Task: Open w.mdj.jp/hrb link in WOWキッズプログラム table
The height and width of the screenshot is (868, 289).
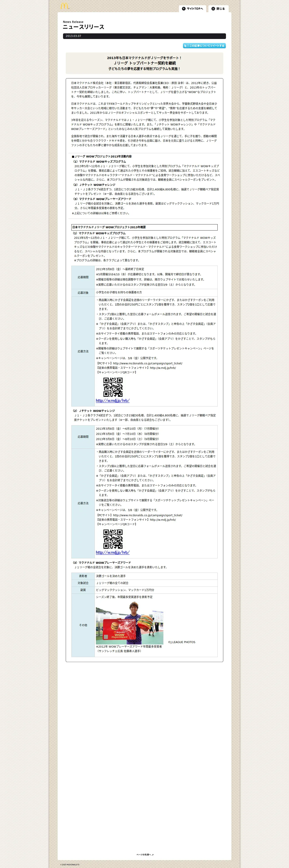Action: click(x=112, y=401)
